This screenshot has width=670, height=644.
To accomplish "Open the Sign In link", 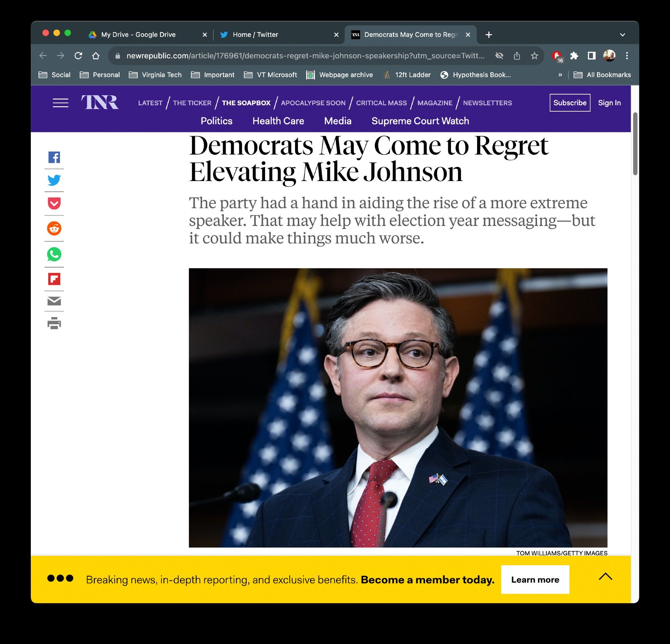I will tap(610, 102).
